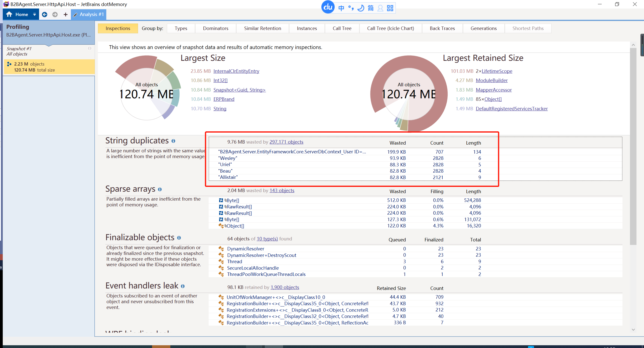
Task: Toggle the simplified Chinese IME button
Action: coord(370,8)
